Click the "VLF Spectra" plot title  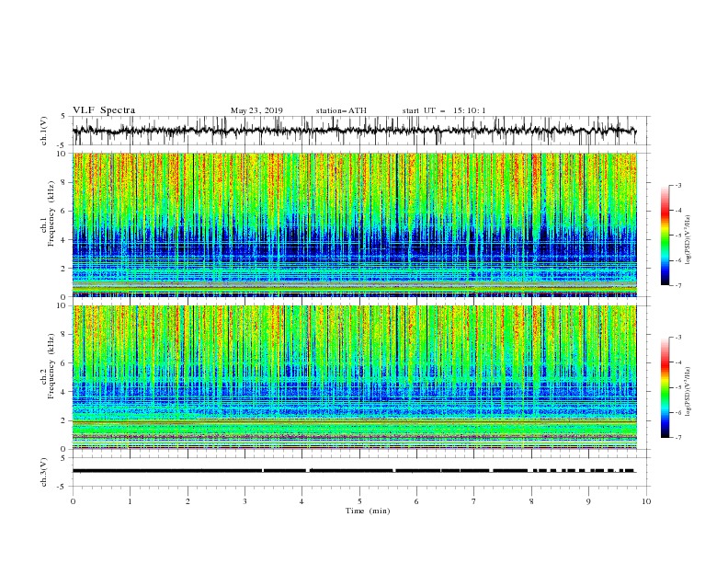click(x=104, y=110)
